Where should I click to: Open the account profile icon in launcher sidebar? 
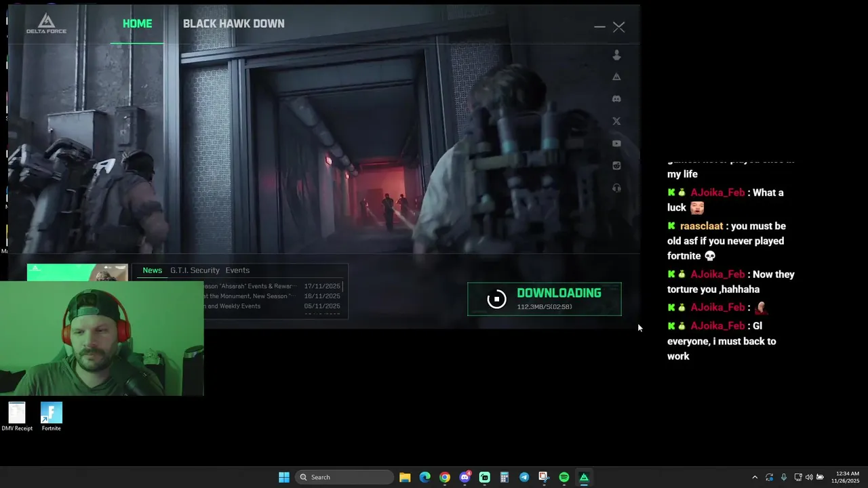coord(616,55)
